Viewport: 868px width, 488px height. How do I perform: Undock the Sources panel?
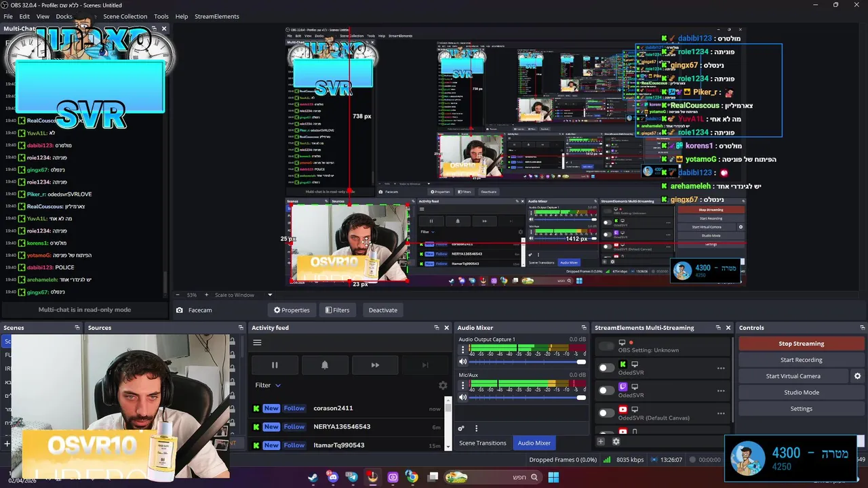tap(241, 327)
